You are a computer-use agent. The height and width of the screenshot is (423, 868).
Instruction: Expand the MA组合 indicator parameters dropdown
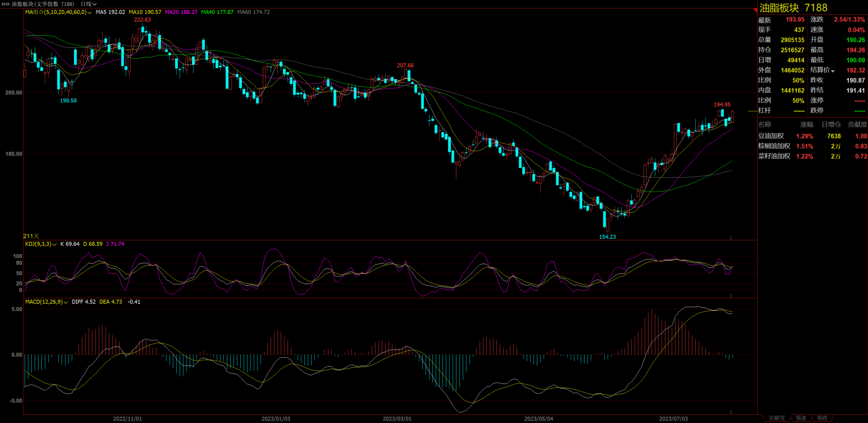[x=89, y=12]
